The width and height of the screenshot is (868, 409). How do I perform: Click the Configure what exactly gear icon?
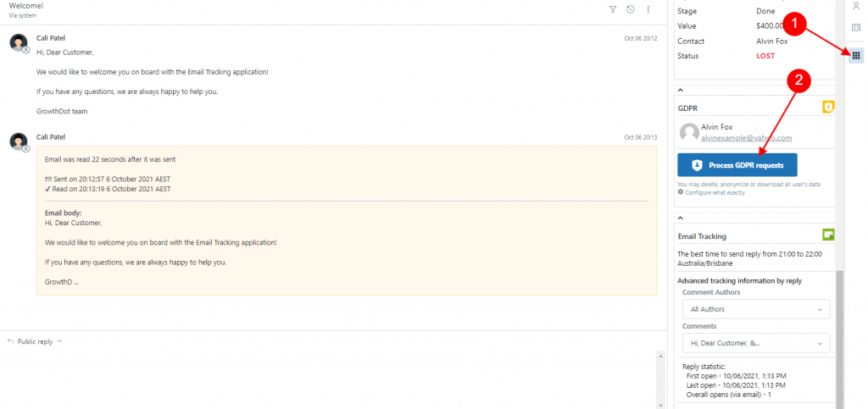coord(681,192)
